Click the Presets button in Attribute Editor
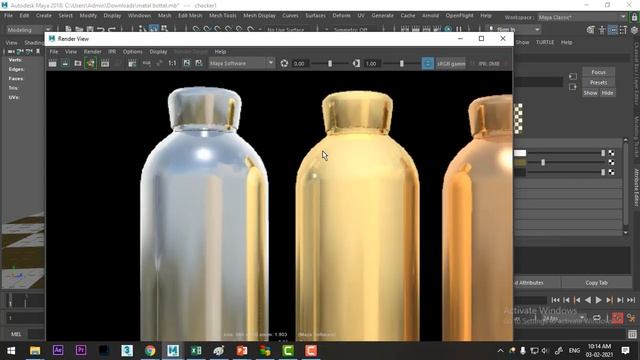The height and width of the screenshot is (360, 640). [598, 82]
